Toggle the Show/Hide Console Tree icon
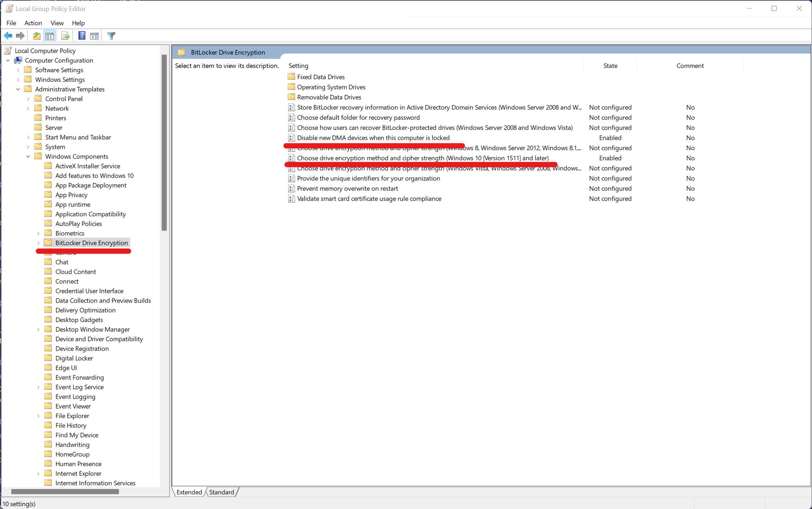This screenshot has width=812, height=509. point(49,36)
